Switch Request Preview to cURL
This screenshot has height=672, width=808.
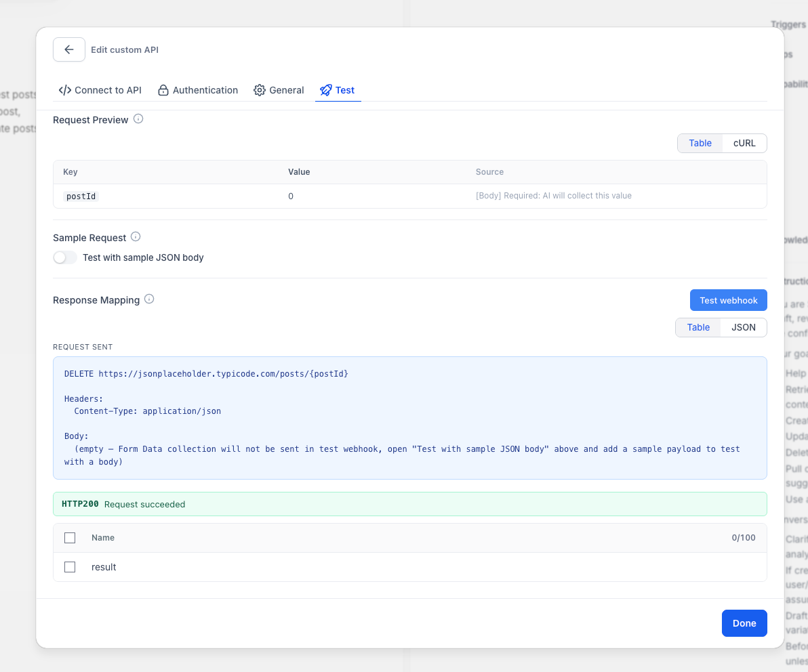(x=744, y=143)
